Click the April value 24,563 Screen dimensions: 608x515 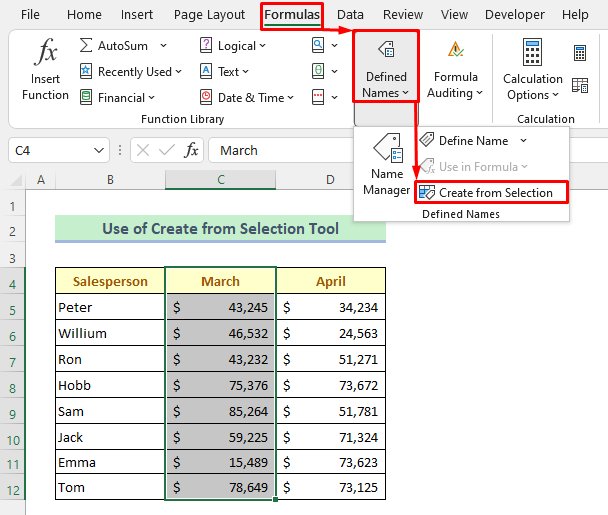(331, 333)
